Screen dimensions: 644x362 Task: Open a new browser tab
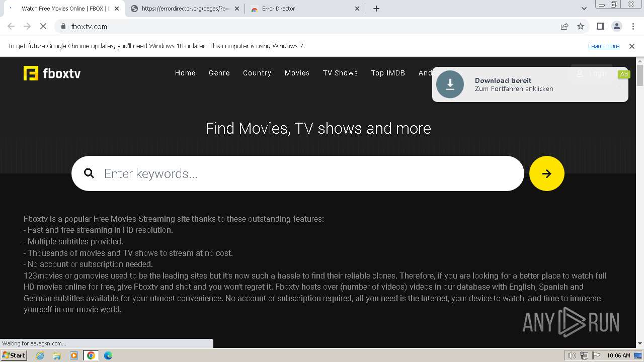[376, 9]
